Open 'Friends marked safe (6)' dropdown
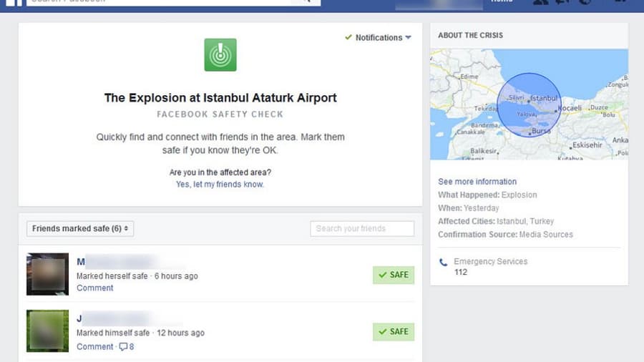Screen dimensions: 644x362 [x=80, y=229]
